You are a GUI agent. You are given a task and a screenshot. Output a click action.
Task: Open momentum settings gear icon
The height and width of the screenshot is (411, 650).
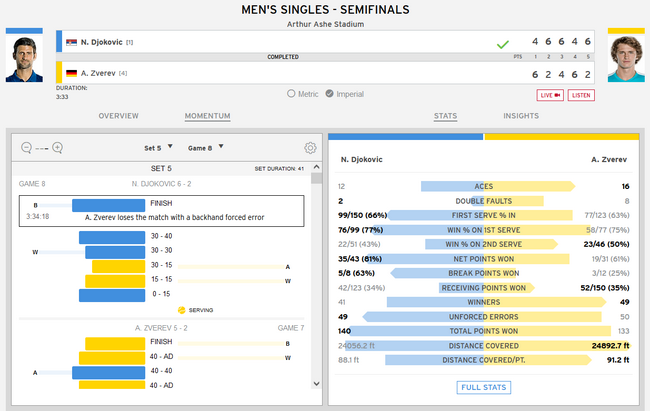(x=310, y=148)
